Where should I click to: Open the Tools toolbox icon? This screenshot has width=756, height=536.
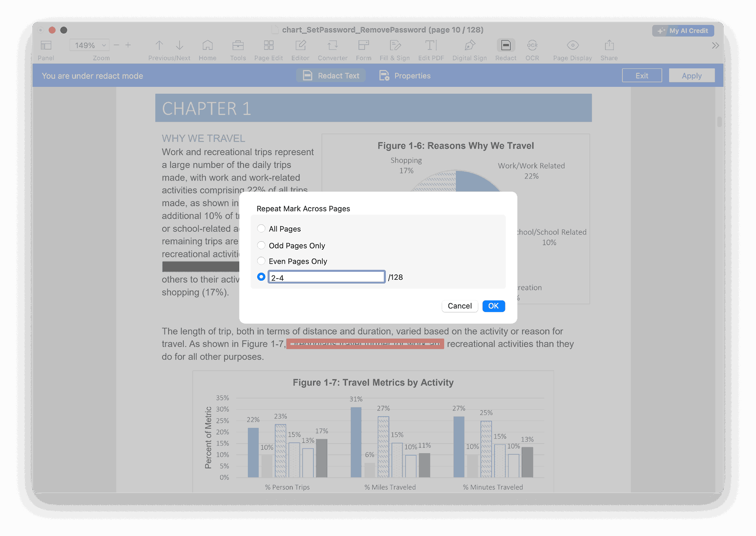[238, 45]
